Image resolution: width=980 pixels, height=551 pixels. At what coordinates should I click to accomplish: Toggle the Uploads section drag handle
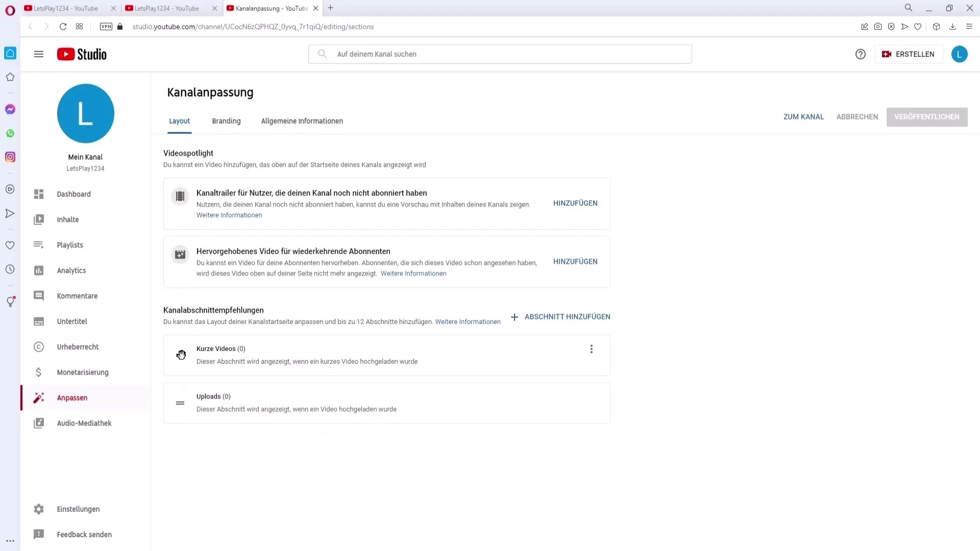point(180,403)
